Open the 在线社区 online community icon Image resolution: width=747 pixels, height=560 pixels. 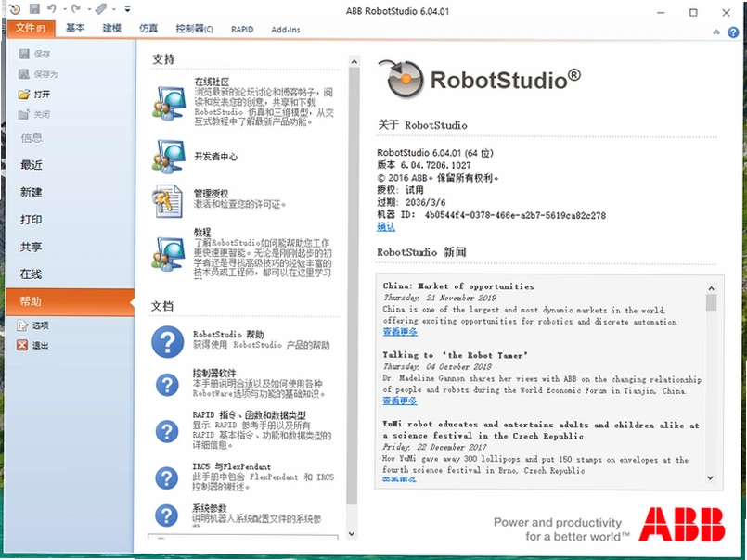[x=169, y=103]
